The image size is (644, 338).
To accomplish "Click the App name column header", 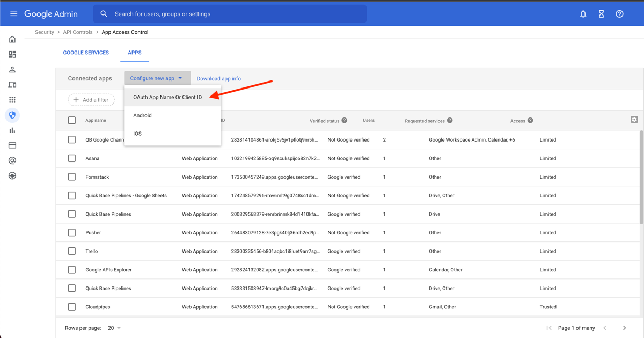I will pyautogui.click(x=96, y=121).
